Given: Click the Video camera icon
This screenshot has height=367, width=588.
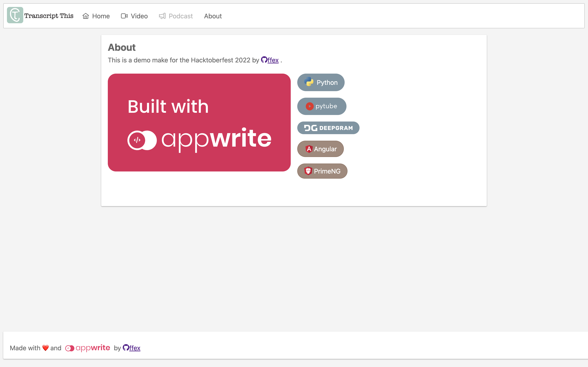Looking at the screenshot, I should point(124,16).
